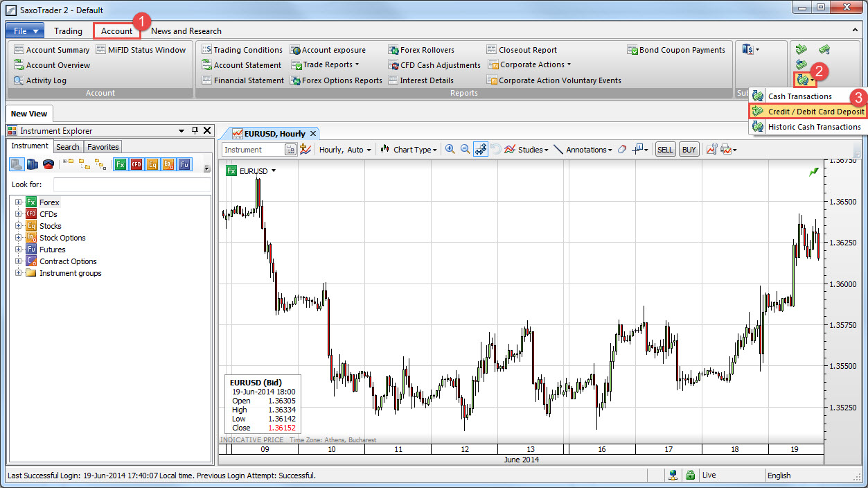Choose Historic Cash Transactions
The width and height of the screenshot is (868, 488).
click(x=807, y=127)
